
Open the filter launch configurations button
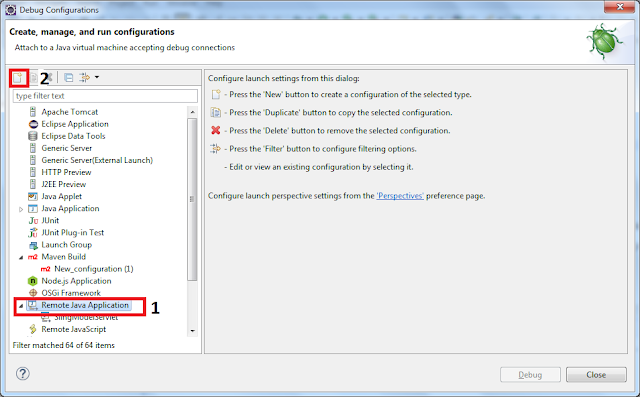click(x=84, y=77)
